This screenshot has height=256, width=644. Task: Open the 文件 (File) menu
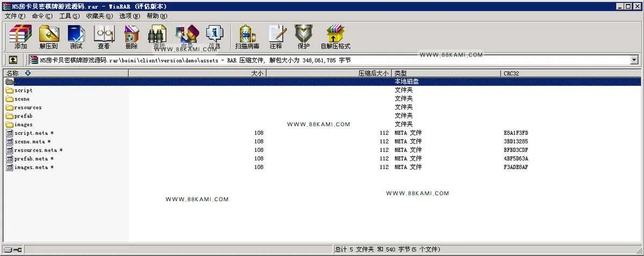(x=14, y=16)
